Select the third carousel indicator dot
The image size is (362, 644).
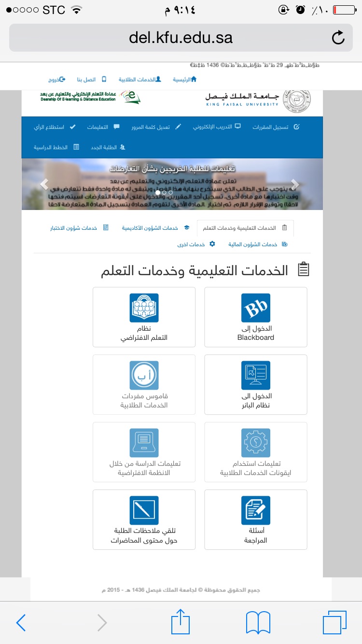pos(170,193)
